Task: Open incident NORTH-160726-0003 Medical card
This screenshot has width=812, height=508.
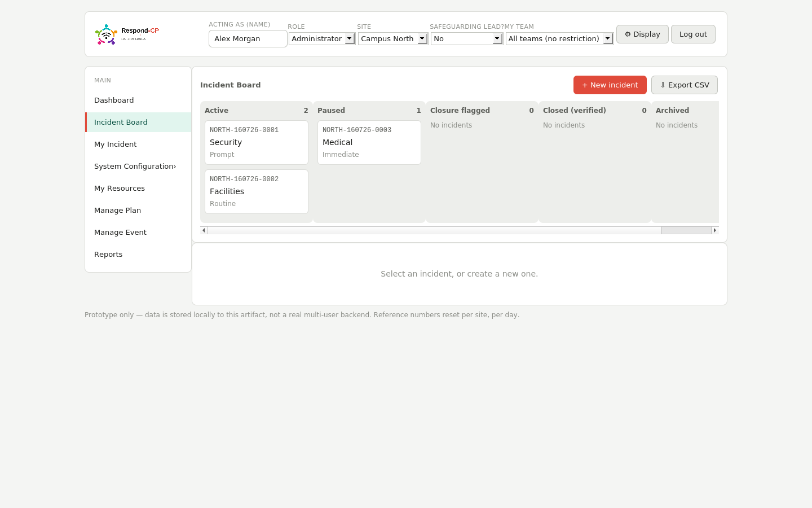Action: 369,142
